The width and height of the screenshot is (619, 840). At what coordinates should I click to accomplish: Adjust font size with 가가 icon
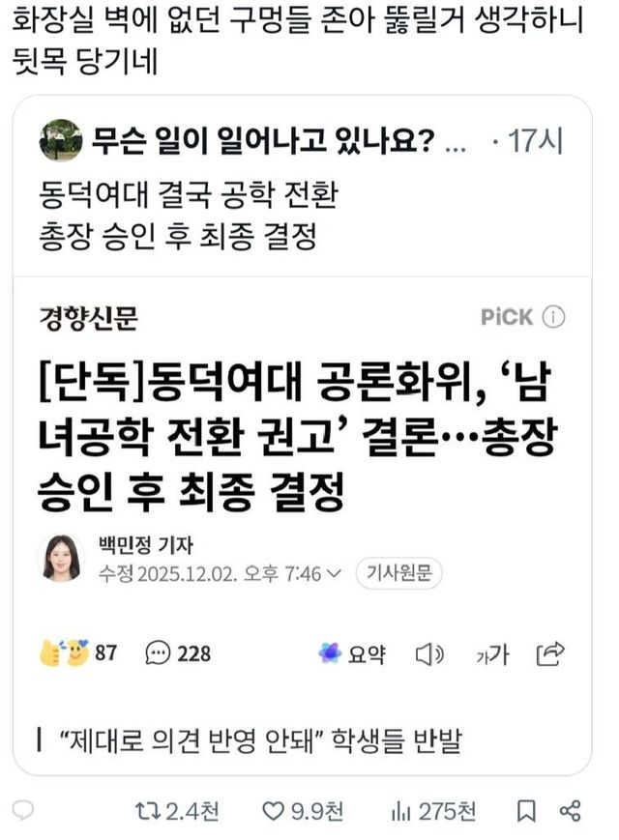click(492, 654)
